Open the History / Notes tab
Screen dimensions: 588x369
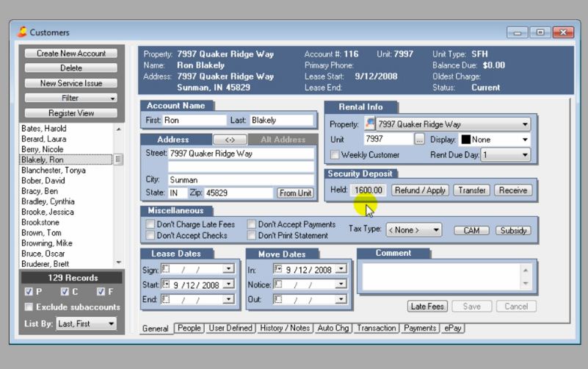click(285, 328)
